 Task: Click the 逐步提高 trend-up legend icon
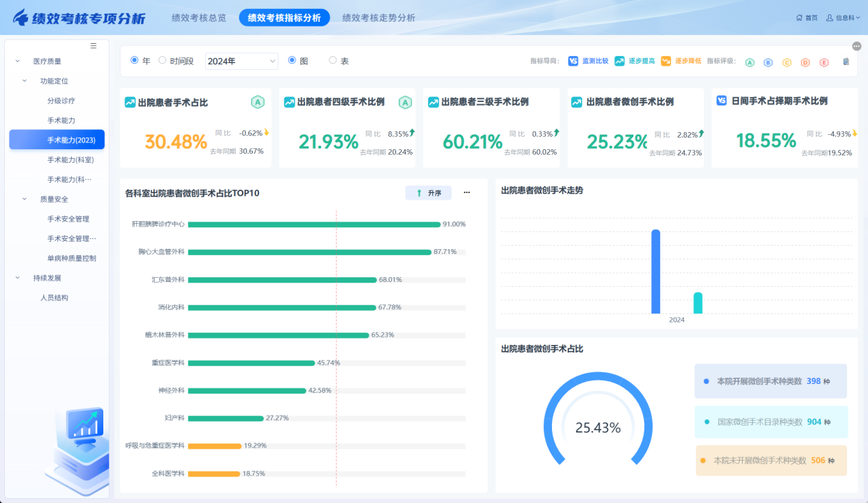620,61
